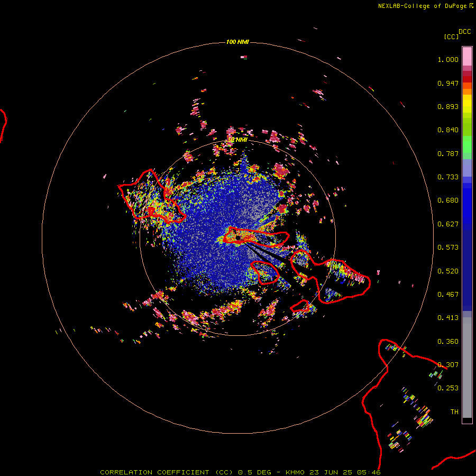The image size is (476, 476).
Task: Click the DCC label above the color bar
Action: click(465, 32)
